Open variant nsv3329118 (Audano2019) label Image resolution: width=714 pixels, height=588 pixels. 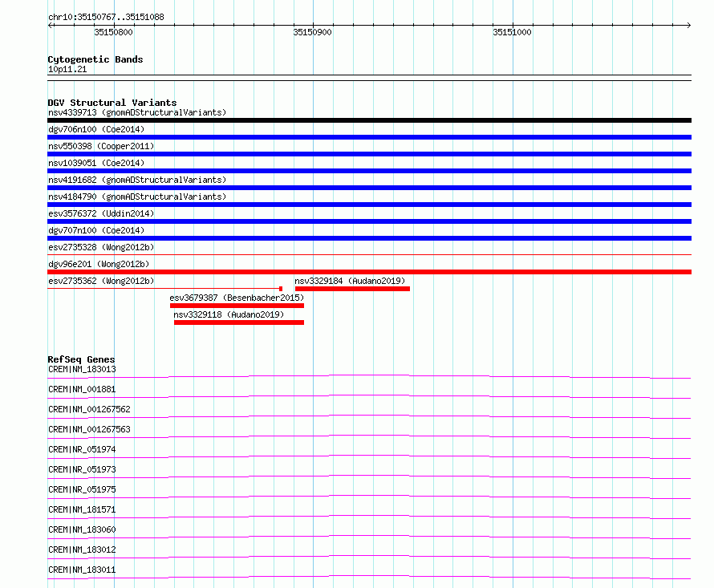(x=229, y=314)
